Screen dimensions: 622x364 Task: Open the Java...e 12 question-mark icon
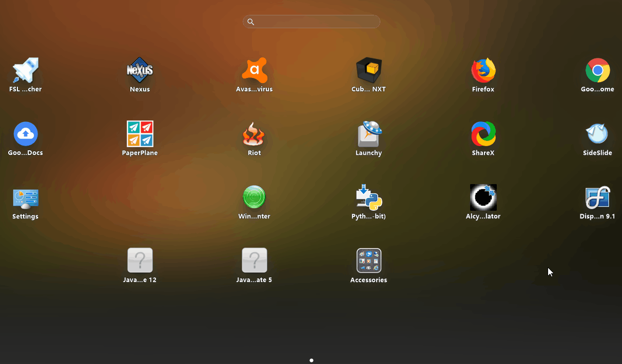tap(140, 261)
